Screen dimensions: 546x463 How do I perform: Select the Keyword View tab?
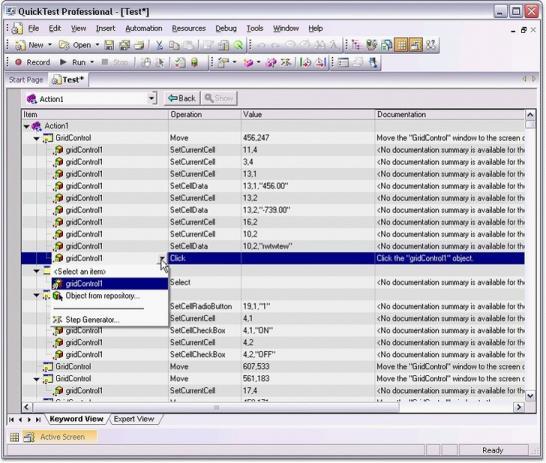76,419
